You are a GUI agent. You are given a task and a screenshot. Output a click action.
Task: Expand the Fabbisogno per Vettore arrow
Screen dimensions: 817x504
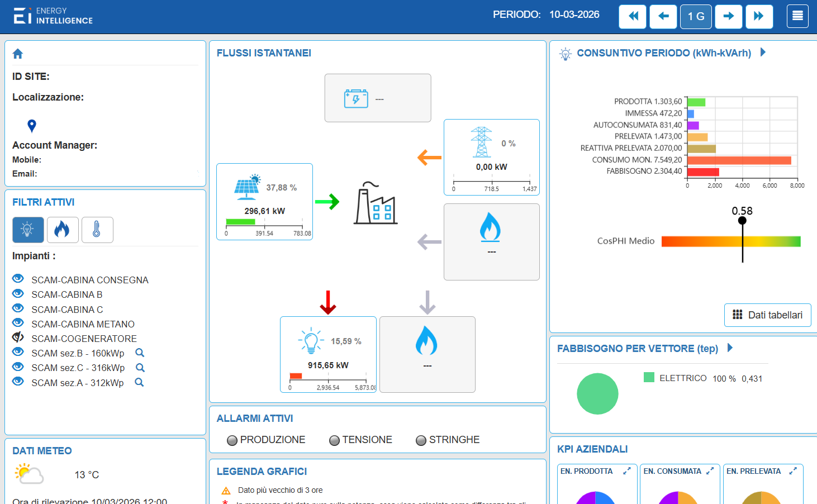point(730,348)
